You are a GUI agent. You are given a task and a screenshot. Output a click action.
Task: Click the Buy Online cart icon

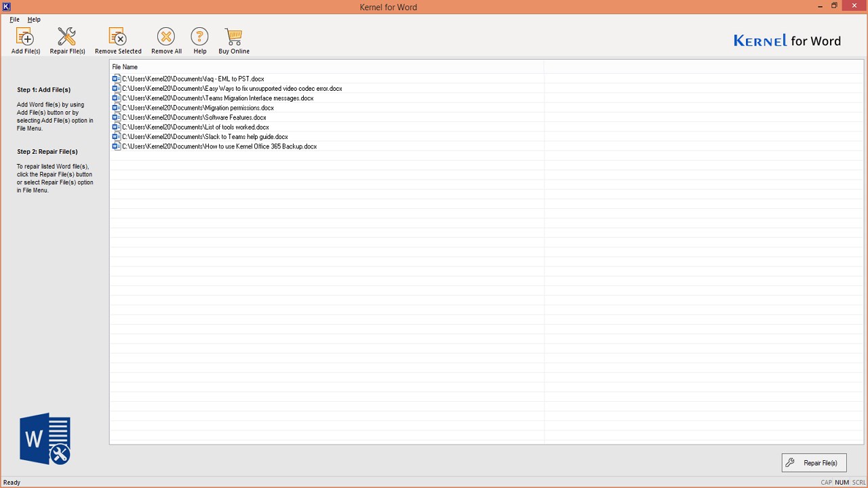234,41
